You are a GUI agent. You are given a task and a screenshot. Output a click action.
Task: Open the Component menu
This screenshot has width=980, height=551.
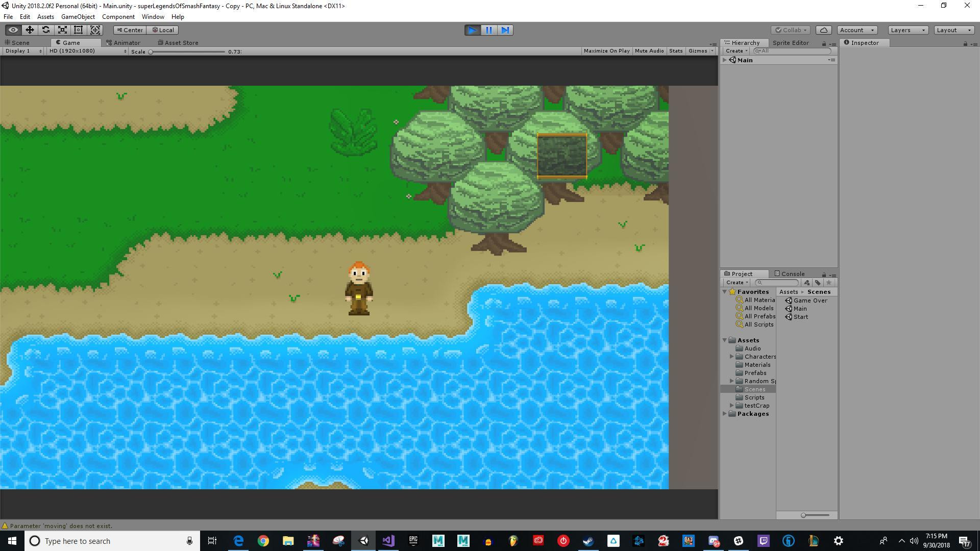[x=118, y=17]
